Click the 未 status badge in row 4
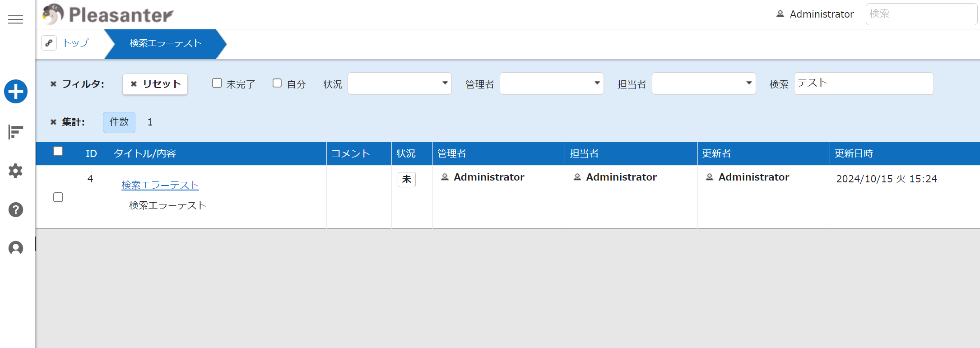This screenshot has width=980, height=348. (407, 179)
